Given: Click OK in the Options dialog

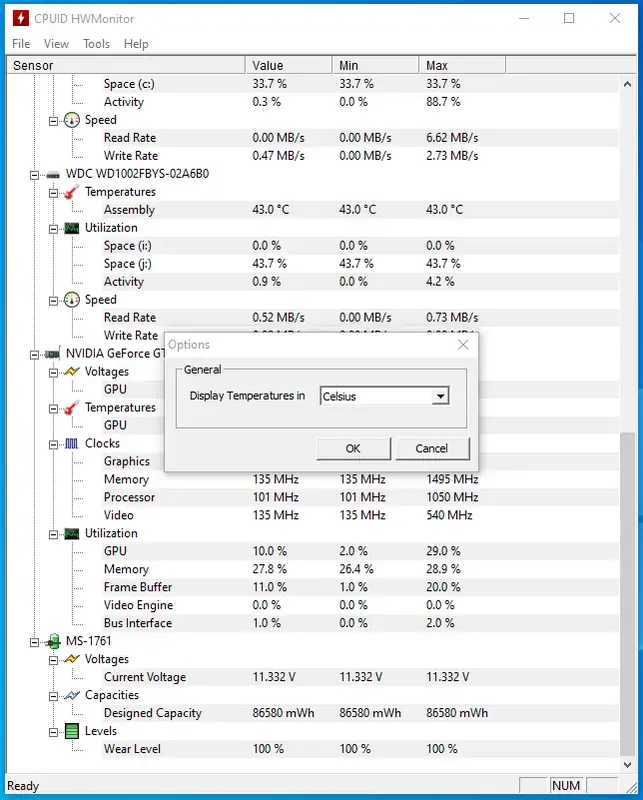Looking at the screenshot, I should pyautogui.click(x=353, y=448).
